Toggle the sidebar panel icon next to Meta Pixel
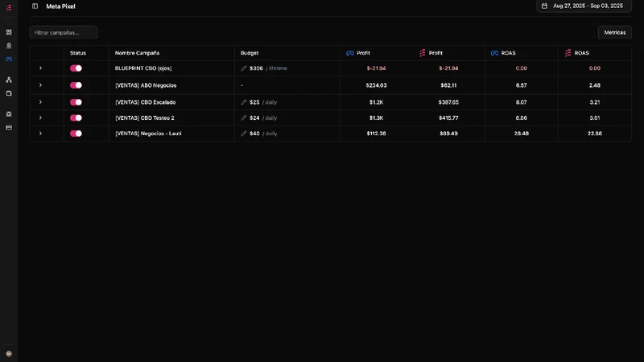Image resolution: width=644 pixels, height=362 pixels. (x=35, y=6)
